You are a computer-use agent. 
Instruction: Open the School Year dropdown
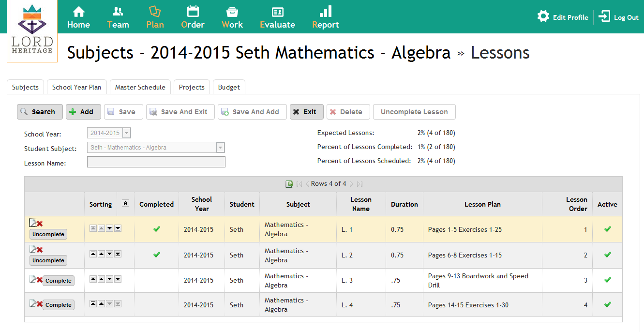click(x=127, y=133)
